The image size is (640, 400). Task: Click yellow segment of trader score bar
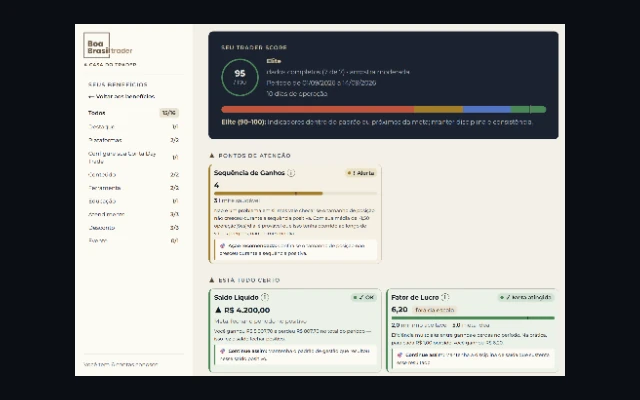[x=438, y=109]
